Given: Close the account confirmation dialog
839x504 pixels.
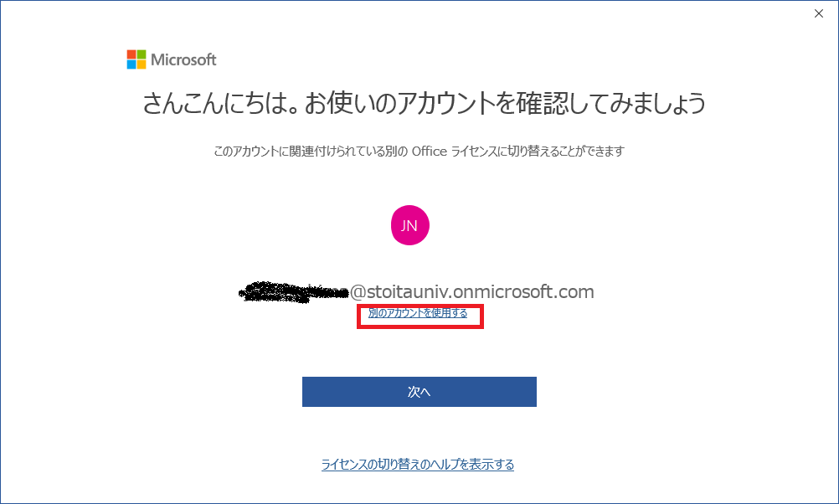Looking at the screenshot, I should [819, 13].
